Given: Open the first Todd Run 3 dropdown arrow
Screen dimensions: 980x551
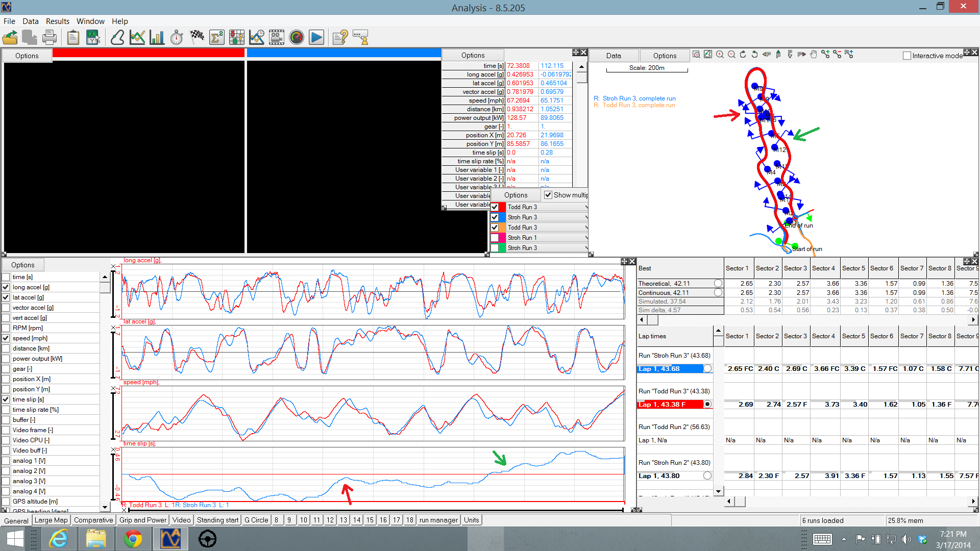Looking at the screenshot, I should (586, 207).
